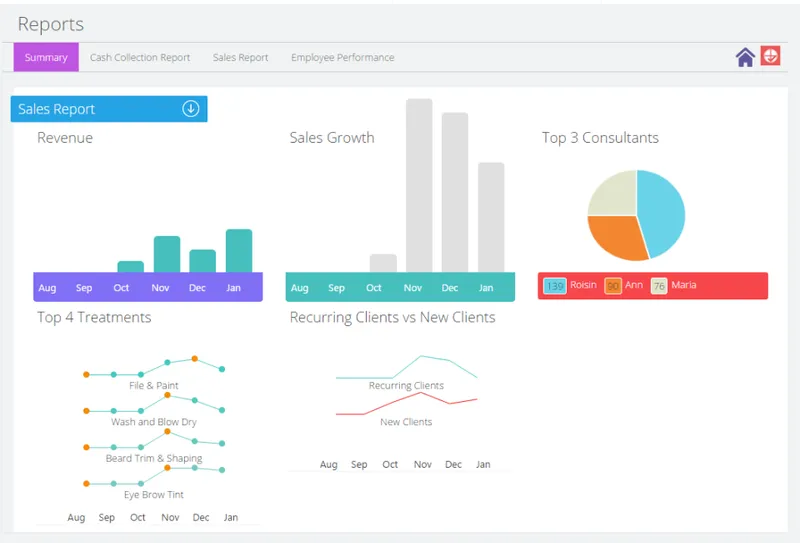Click the blue slice of consultants pie

tap(663, 212)
